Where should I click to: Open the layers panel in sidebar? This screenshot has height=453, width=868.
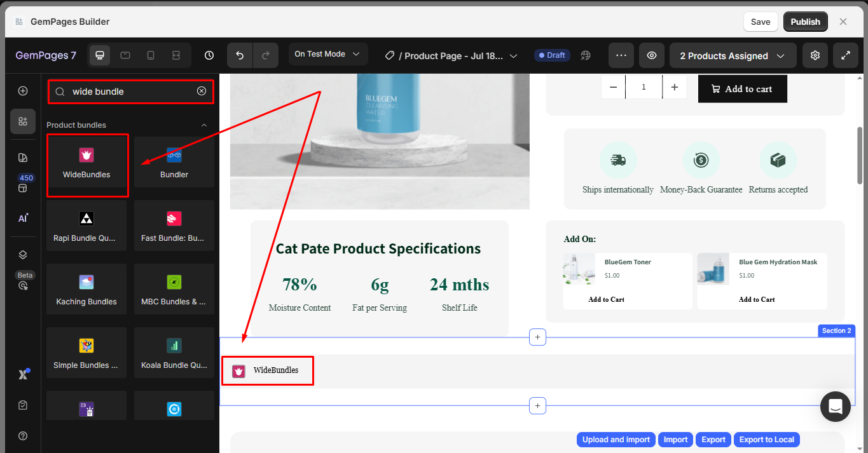pos(23,255)
